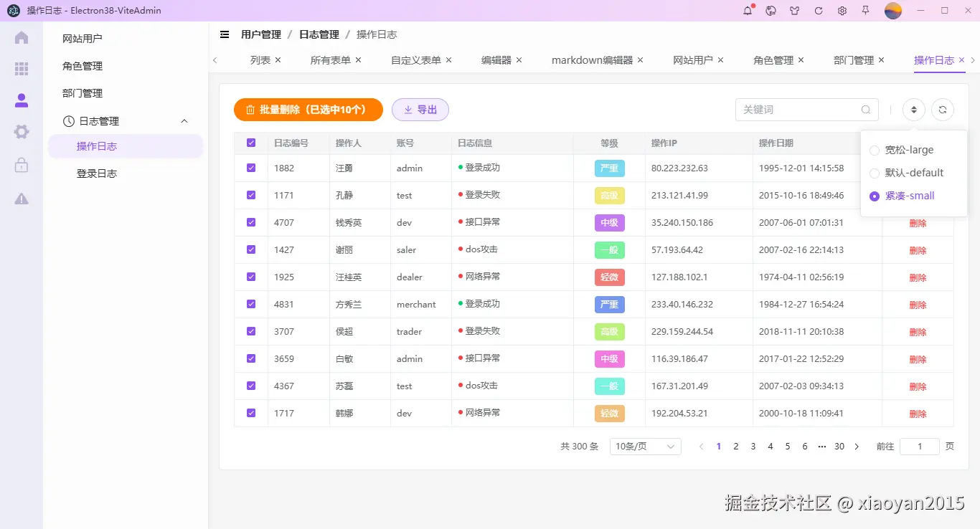Select the user management sidebar icon
Viewport: 980px width, 529px height.
coord(21,100)
